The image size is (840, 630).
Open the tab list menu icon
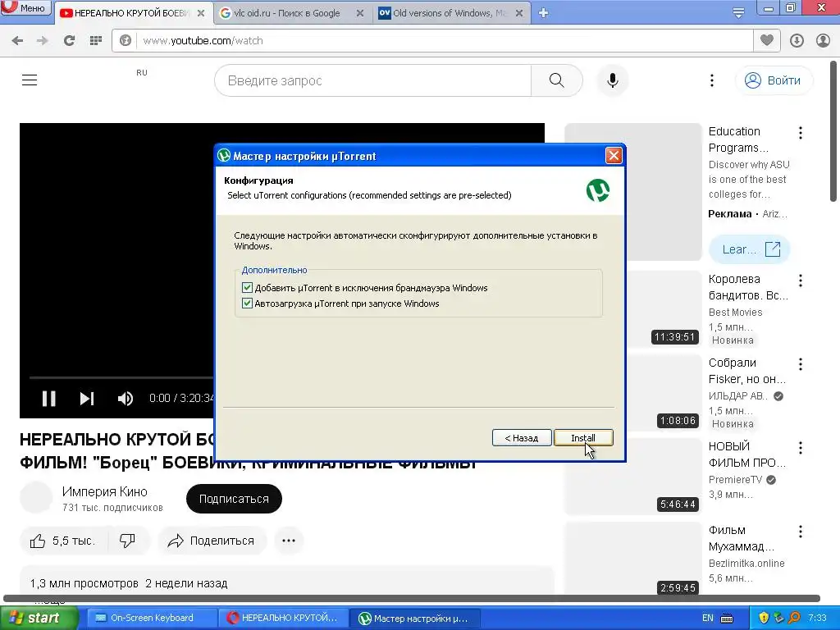coord(738,13)
